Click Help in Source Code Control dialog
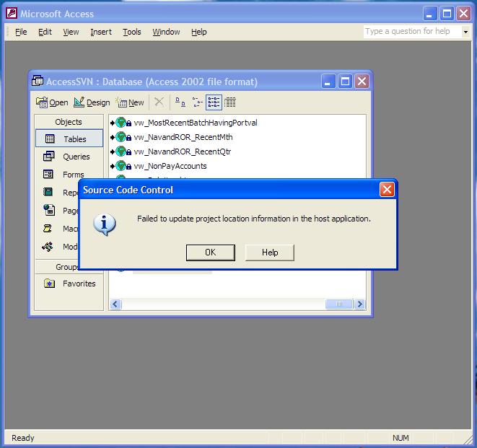This screenshot has width=477, height=448. tap(270, 252)
